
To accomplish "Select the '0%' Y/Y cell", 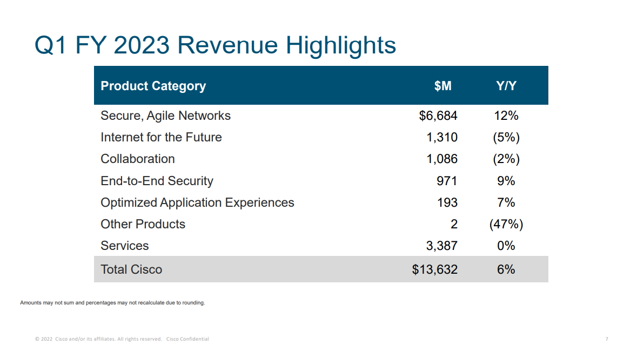I will pos(506,246).
